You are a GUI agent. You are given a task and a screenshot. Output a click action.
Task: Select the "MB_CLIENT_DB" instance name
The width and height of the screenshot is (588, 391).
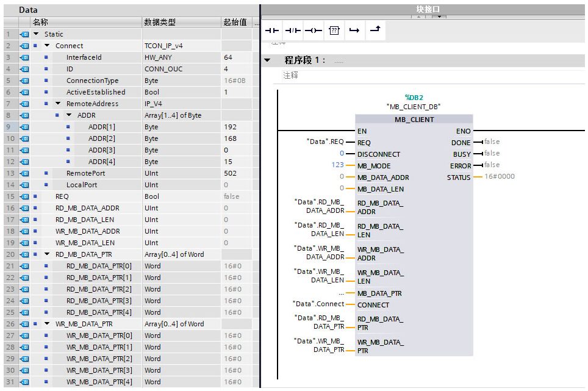coord(414,107)
